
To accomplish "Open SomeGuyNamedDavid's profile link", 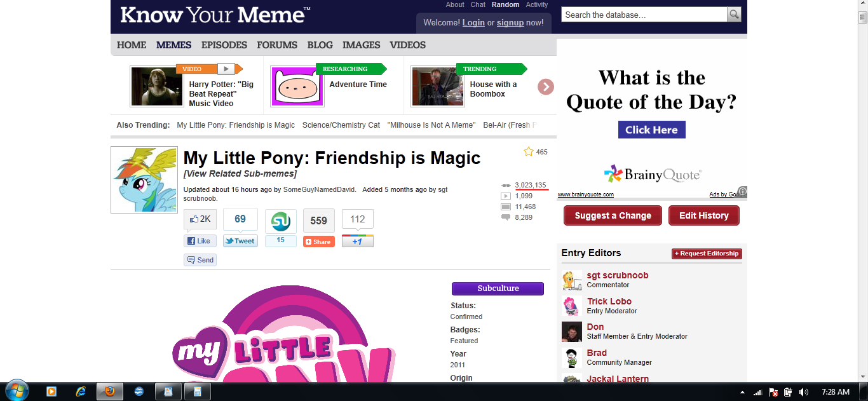I will 319,189.
